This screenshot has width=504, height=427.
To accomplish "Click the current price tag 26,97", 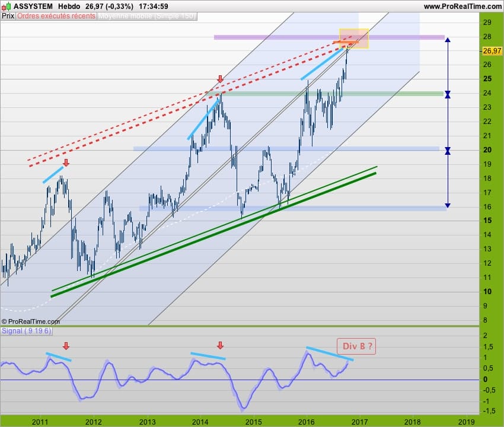I will click(x=492, y=51).
